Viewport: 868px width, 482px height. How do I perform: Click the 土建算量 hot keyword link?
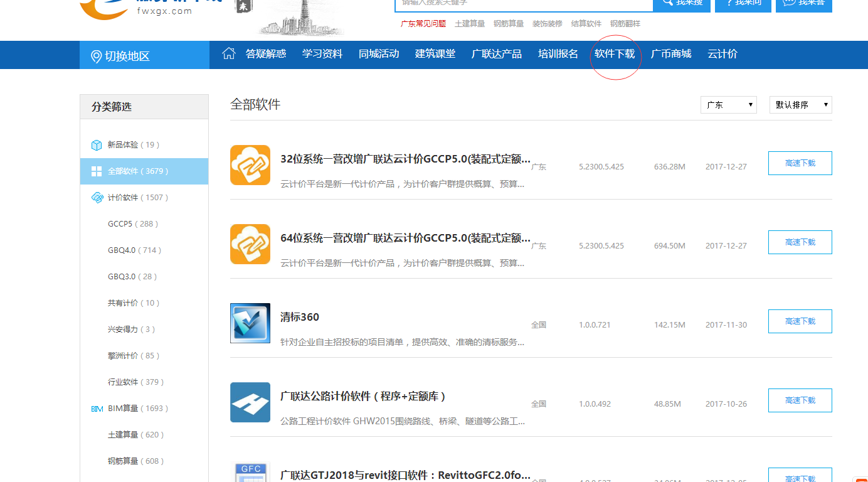coord(470,24)
